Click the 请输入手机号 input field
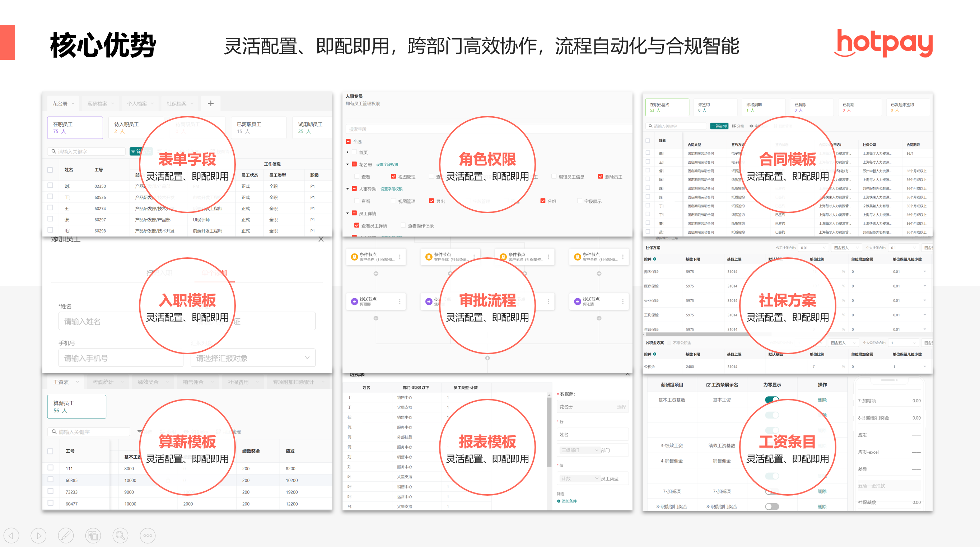Screen dimensions: 980x547 click(121, 358)
